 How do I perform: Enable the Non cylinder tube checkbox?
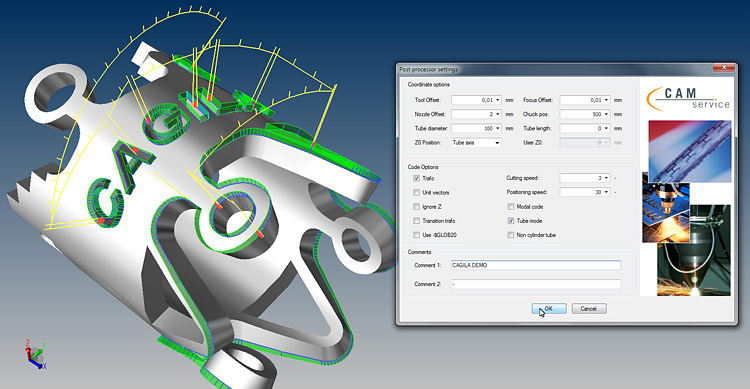tap(511, 235)
